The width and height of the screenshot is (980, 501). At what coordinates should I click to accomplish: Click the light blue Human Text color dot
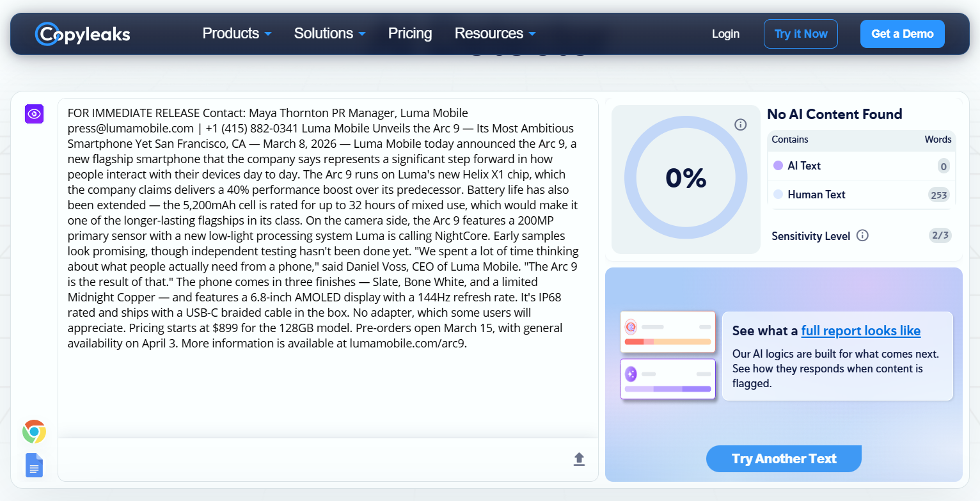[x=778, y=195]
